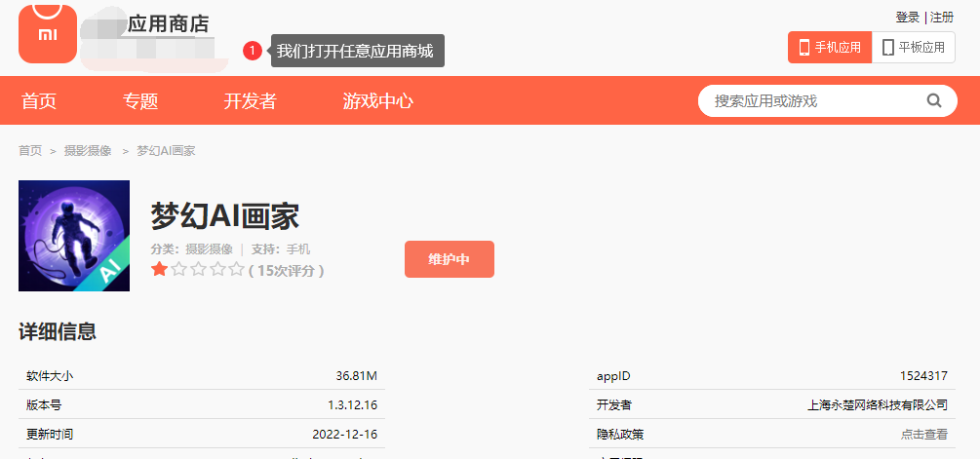This screenshot has width=980, height=459.
Task: Click the 维护中 button
Action: (x=450, y=259)
